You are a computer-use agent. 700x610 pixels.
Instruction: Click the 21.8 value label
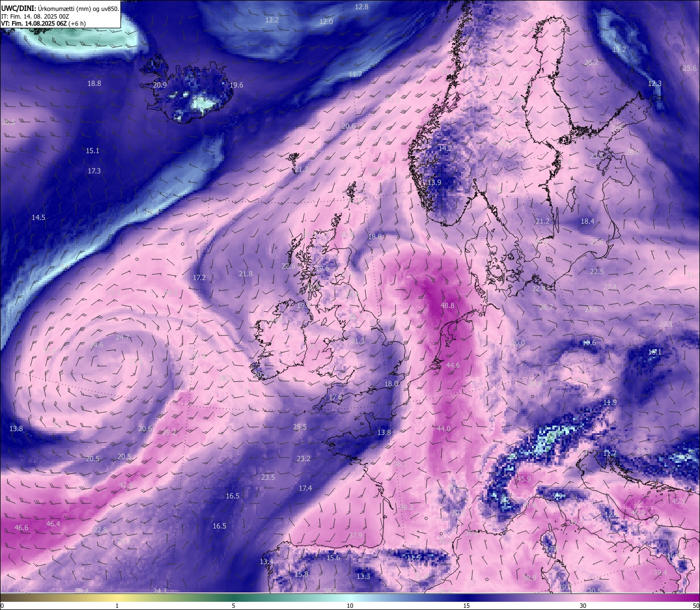246,274
